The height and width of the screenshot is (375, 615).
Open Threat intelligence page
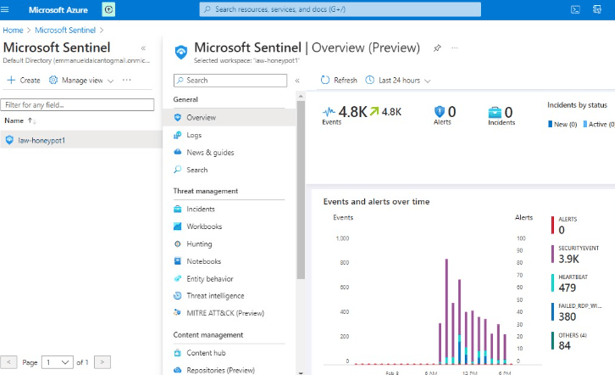click(215, 296)
